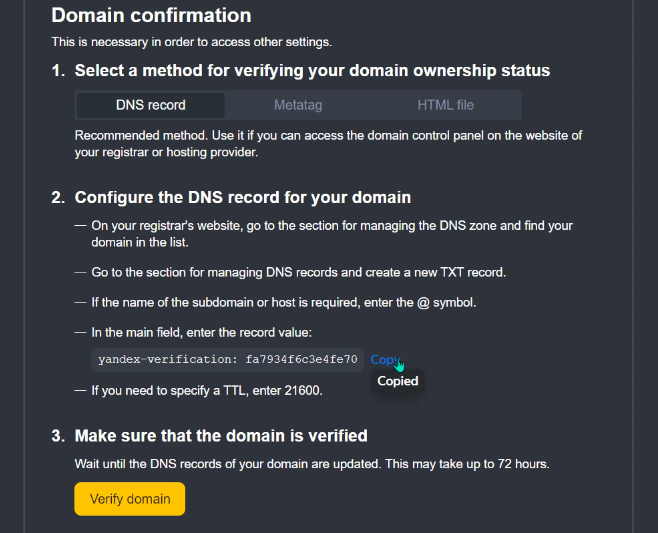
Task: Click the 'necessary to access other settings' text
Action: click(x=191, y=42)
